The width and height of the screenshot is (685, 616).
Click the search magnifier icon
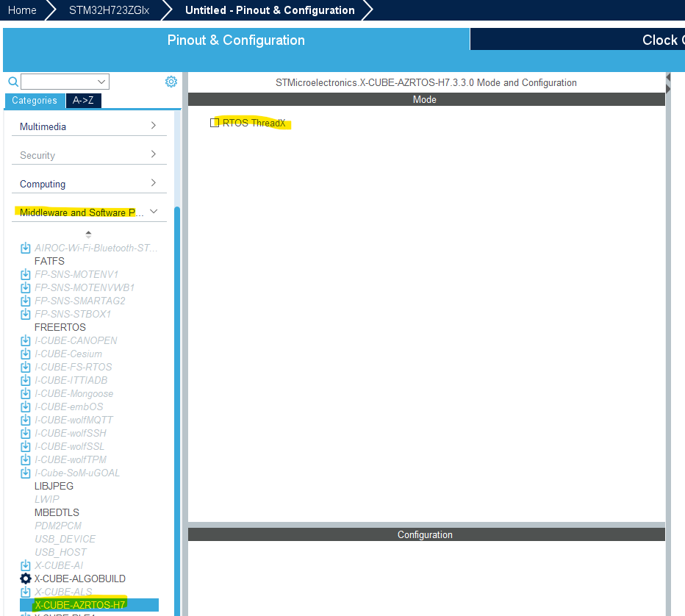pyautogui.click(x=13, y=82)
